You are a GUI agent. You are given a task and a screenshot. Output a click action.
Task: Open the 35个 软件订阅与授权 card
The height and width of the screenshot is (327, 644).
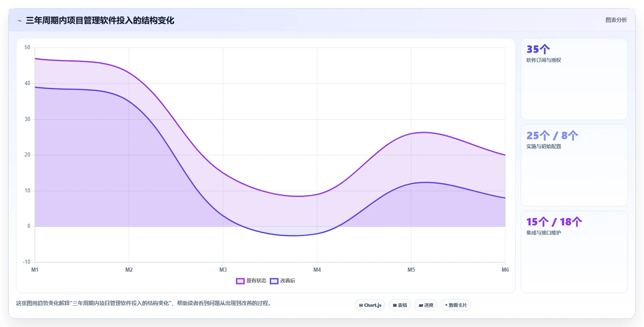574,79
